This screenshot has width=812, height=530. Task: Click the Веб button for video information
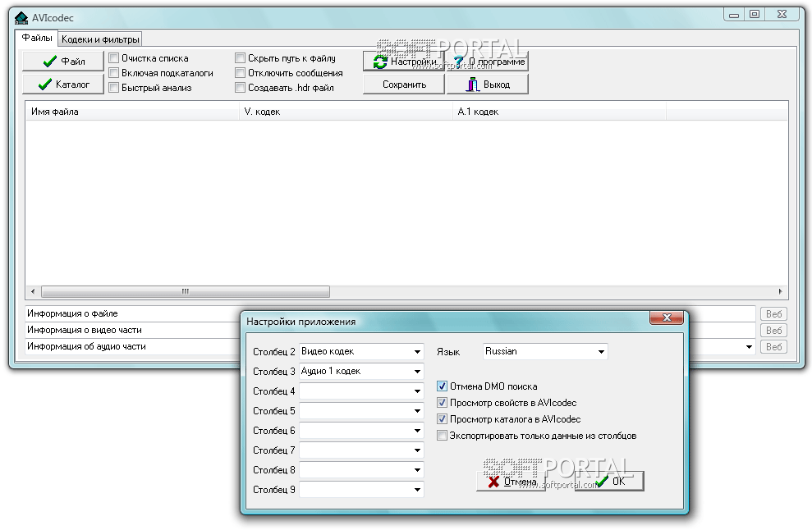pyautogui.click(x=773, y=331)
